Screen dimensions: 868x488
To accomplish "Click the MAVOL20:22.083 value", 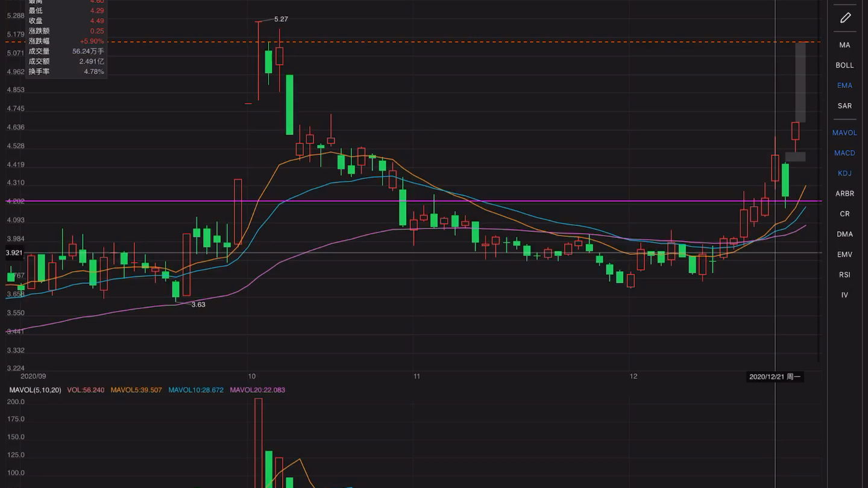I will click(x=257, y=390).
